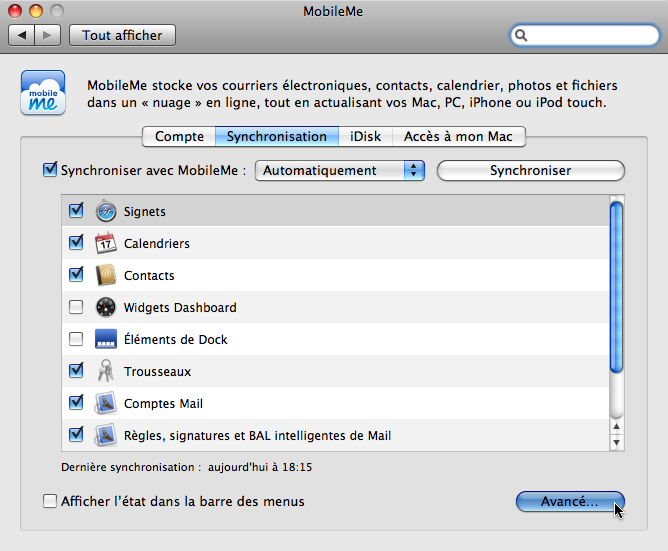
Task: Click the blue scrollbar thumb in sync list
Action: 616,288
